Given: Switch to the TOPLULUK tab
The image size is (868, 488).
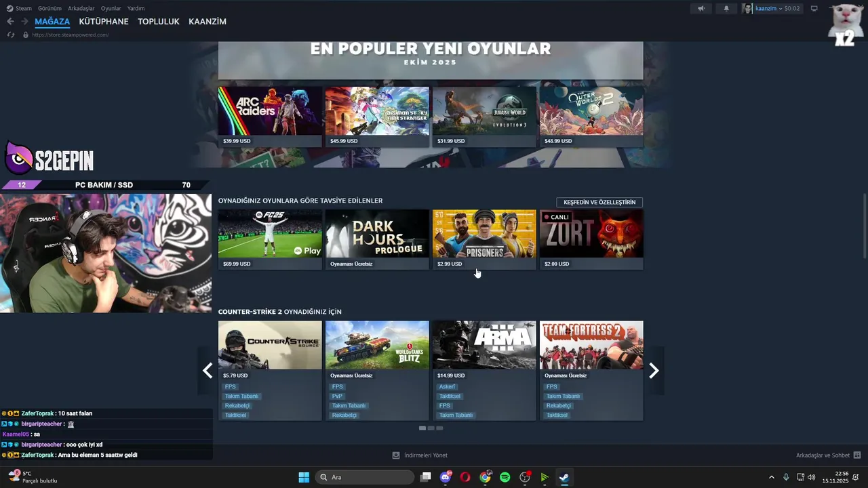Looking at the screenshot, I should click(x=159, y=22).
